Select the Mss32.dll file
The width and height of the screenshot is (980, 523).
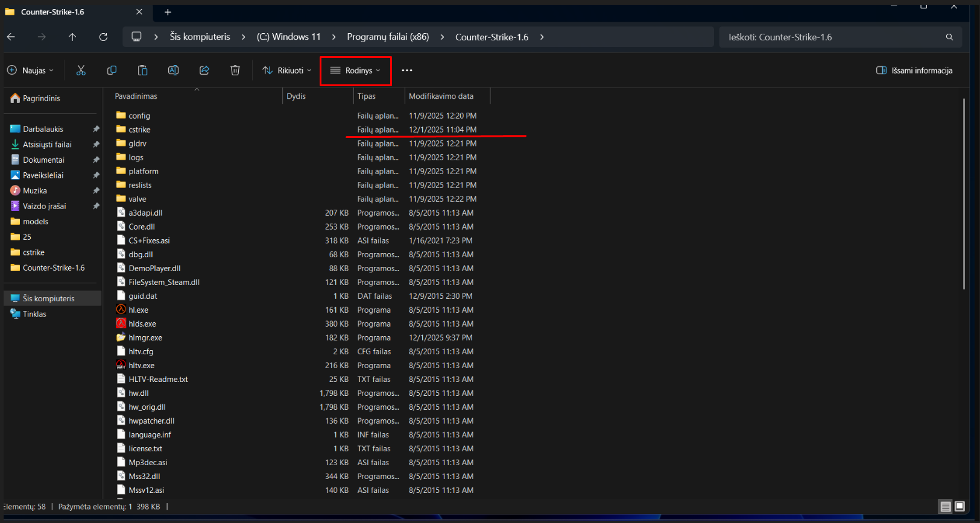click(x=144, y=476)
